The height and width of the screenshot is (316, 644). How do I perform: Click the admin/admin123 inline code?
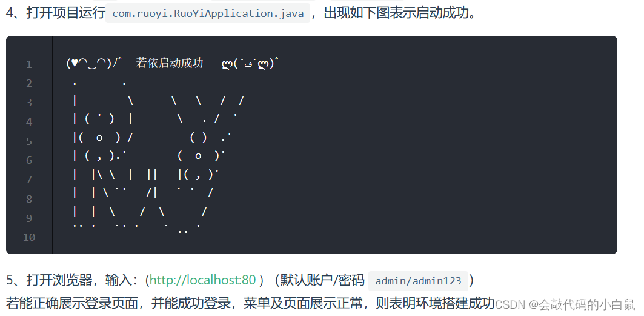point(418,281)
